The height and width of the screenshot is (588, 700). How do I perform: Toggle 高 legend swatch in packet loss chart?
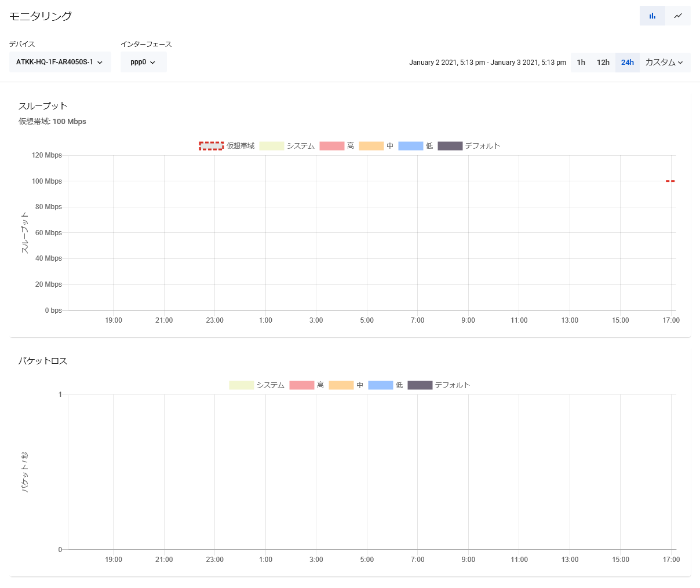click(302, 385)
